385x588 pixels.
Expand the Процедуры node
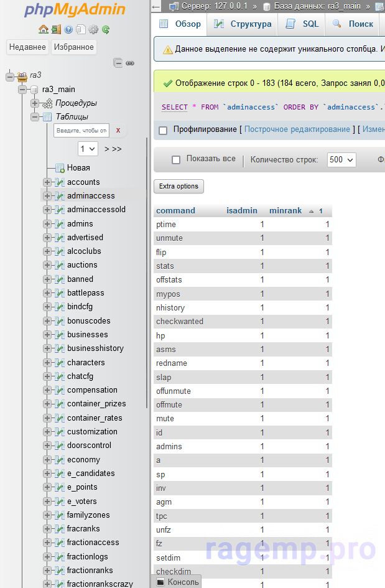pos(35,103)
